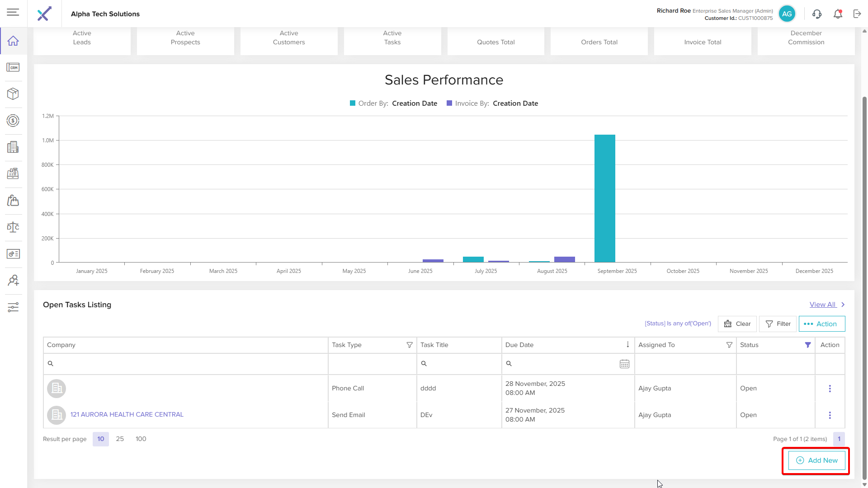
Task: Open the Status column filter
Action: [x=807, y=345]
